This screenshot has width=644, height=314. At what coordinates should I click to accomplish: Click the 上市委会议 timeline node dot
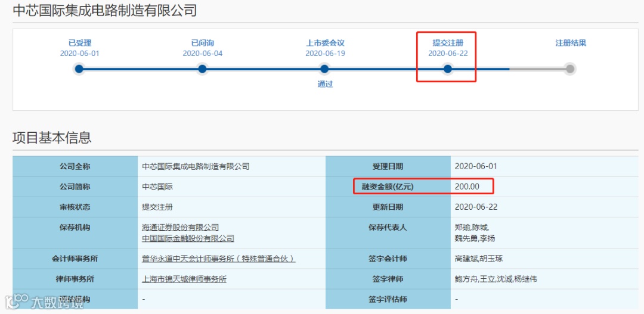tap(324, 69)
